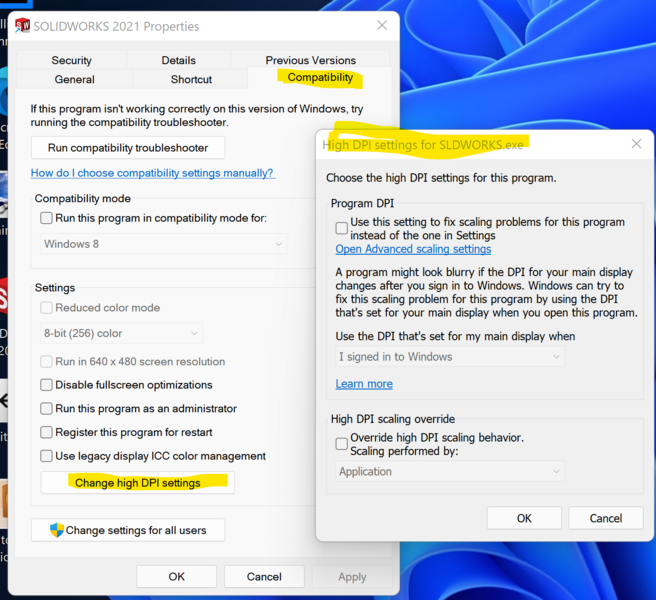The width and height of the screenshot is (656, 600).
Task: Enable Run this program in compatibility mode
Action: click(46, 218)
